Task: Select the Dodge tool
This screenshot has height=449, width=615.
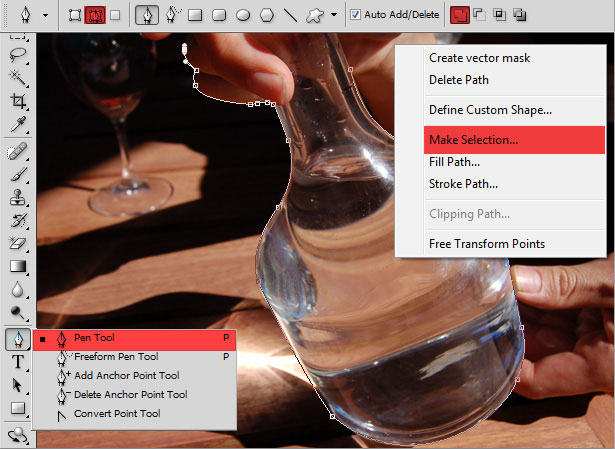Action: coord(18,313)
